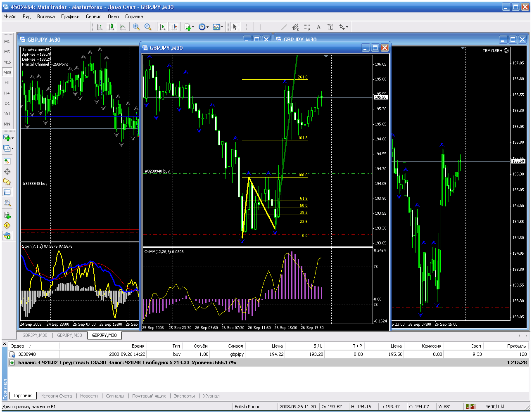
Task: Draw a vertical line tool
Action: tap(261, 27)
